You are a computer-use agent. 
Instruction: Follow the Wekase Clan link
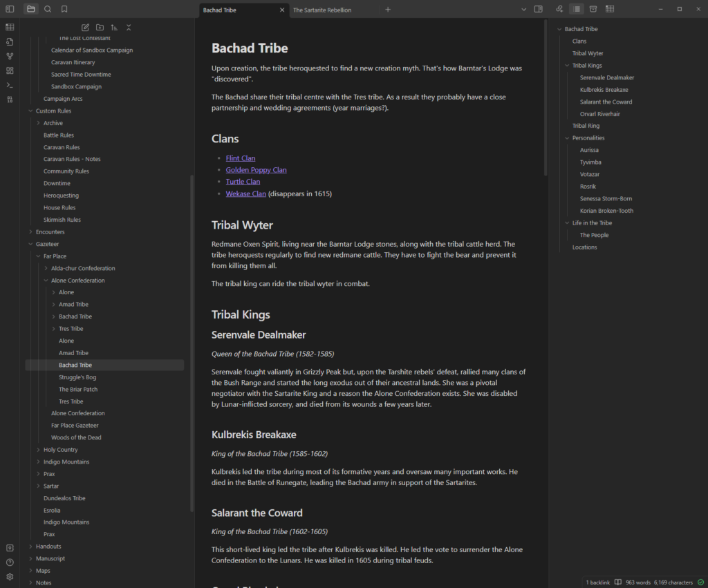245,193
